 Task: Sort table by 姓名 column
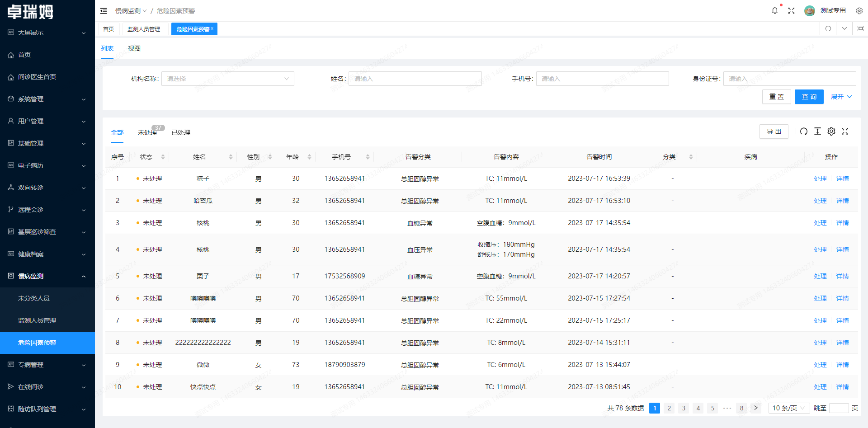[x=231, y=157]
